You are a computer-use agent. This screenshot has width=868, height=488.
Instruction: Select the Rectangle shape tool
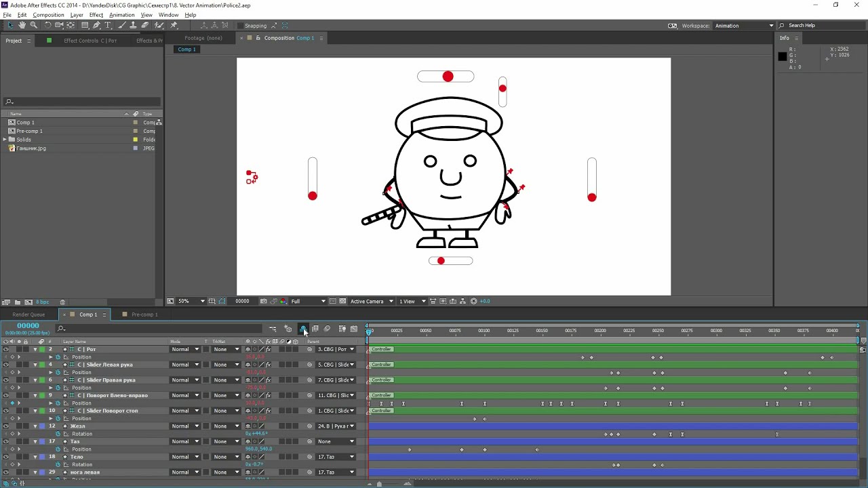(85, 25)
